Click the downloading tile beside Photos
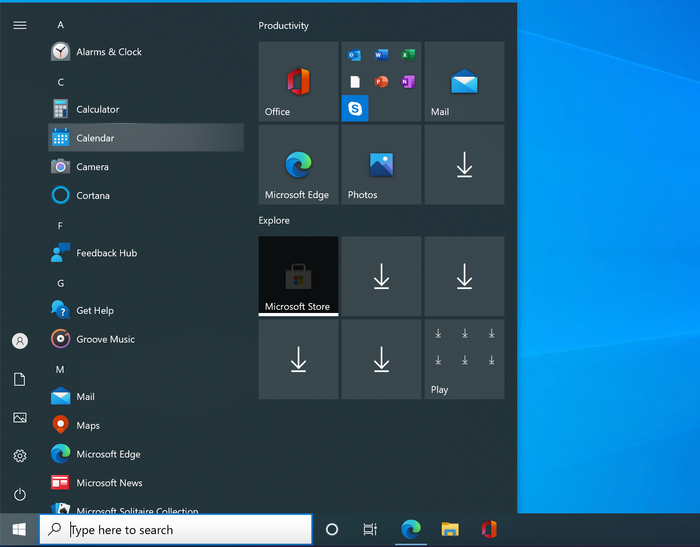 tap(464, 164)
